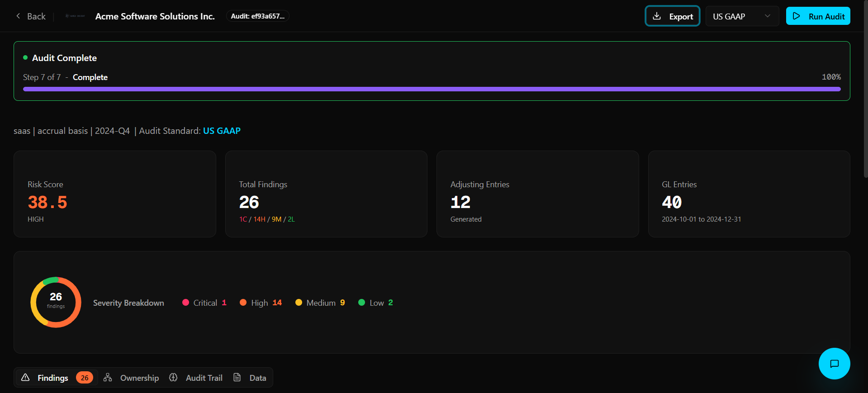Click the pink Critical severity dot
This screenshot has height=393, width=868.
pyautogui.click(x=185, y=303)
